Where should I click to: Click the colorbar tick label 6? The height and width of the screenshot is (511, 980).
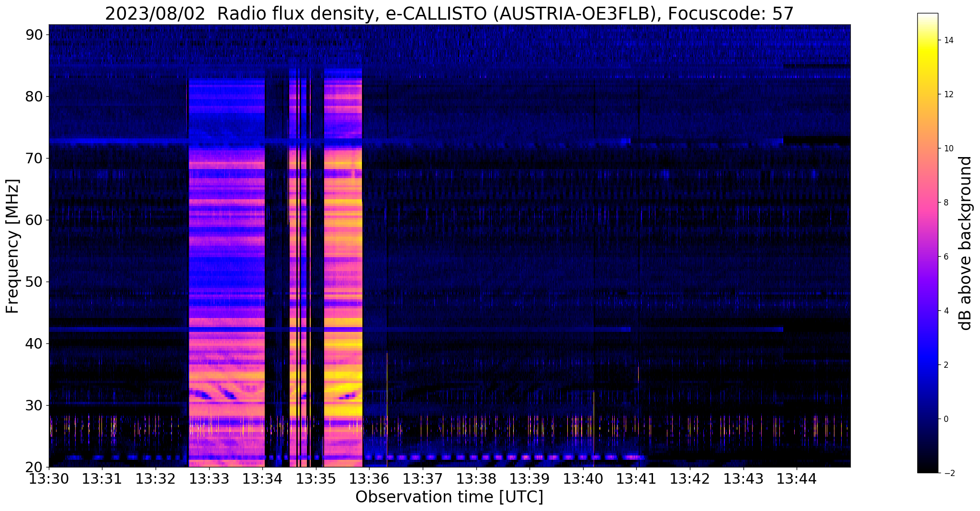tap(946, 257)
